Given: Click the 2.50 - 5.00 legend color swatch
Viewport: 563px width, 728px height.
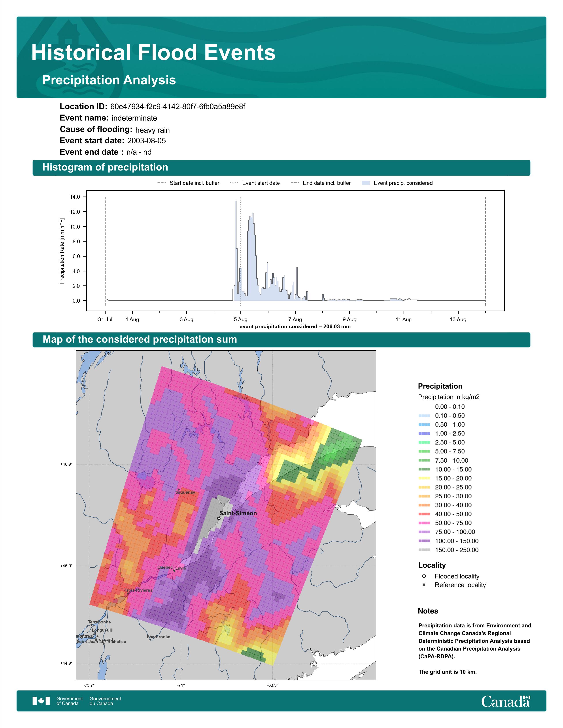Looking at the screenshot, I should (424, 442).
